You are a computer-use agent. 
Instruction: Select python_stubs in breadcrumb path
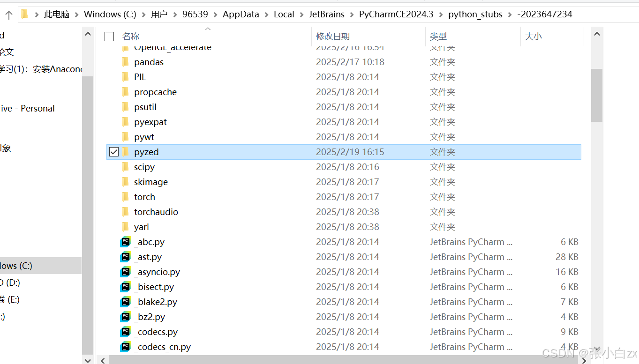[475, 14]
